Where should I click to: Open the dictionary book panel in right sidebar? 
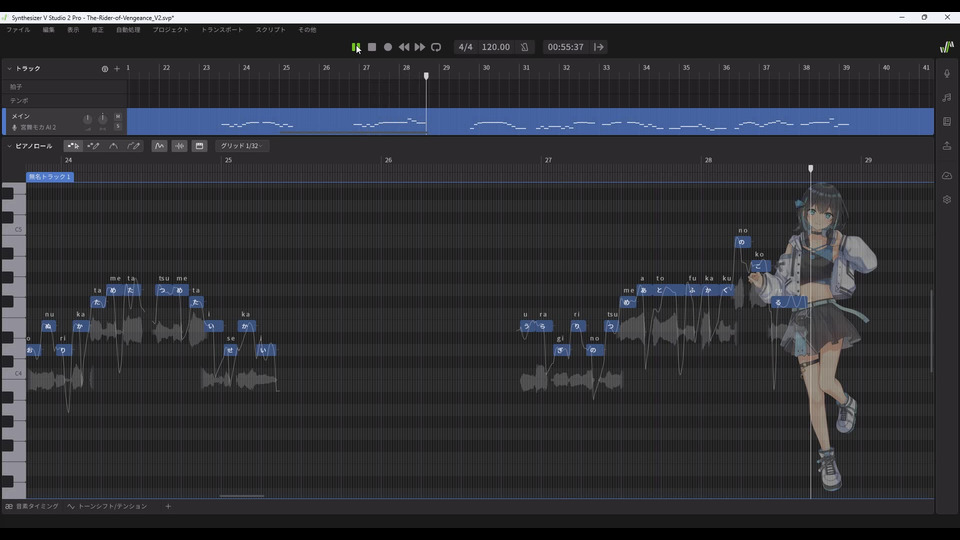tap(947, 121)
